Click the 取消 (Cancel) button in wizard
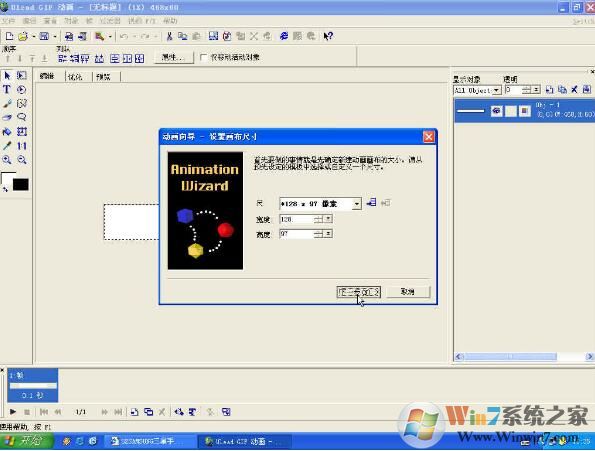Screen dimensions: 595x451 point(408,292)
